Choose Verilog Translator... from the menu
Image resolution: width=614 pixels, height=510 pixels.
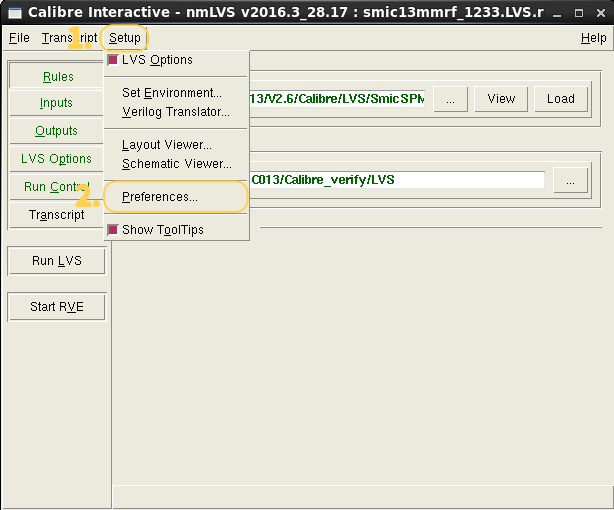coord(176,112)
